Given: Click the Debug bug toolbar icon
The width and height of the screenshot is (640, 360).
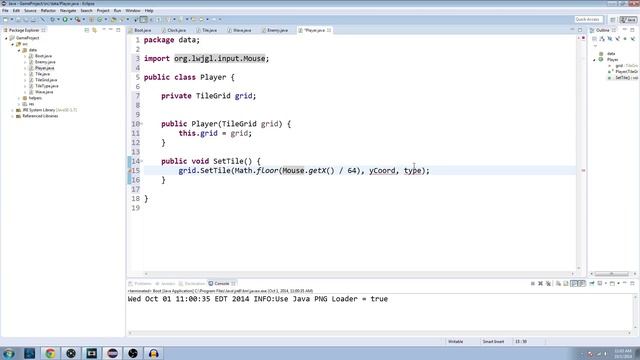Looking at the screenshot, I should (52, 20).
